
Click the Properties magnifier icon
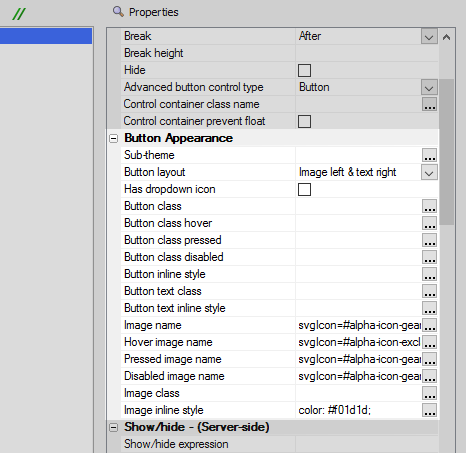(118, 12)
